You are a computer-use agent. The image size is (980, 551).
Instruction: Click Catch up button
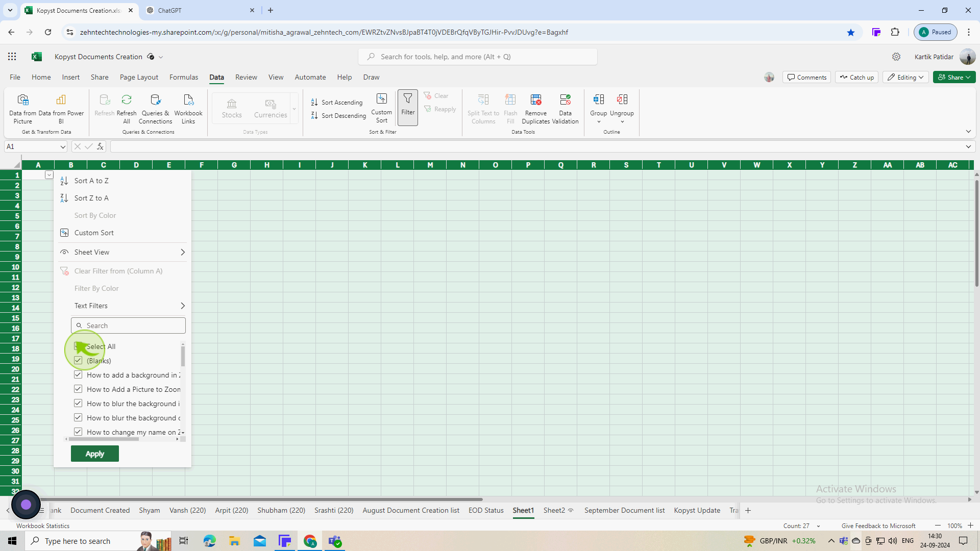857,77
